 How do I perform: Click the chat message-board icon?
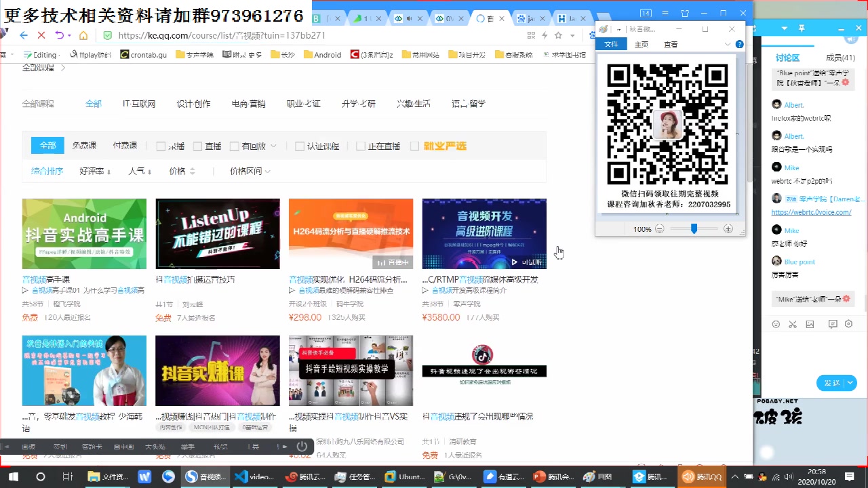tap(833, 325)
